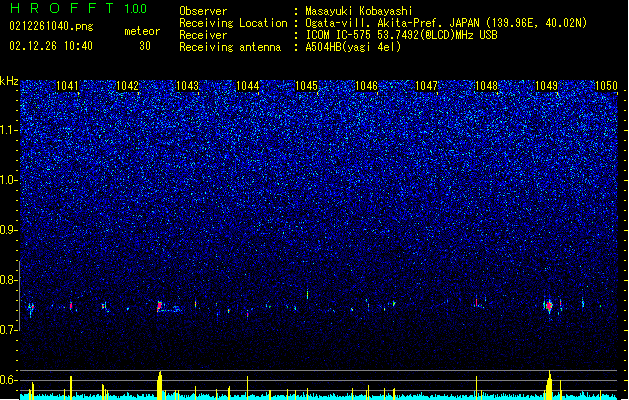This screenshot has width=629, height=400.
Task: Click the antenna text A504HB(yagi 4el)
Action: [353, 47]
